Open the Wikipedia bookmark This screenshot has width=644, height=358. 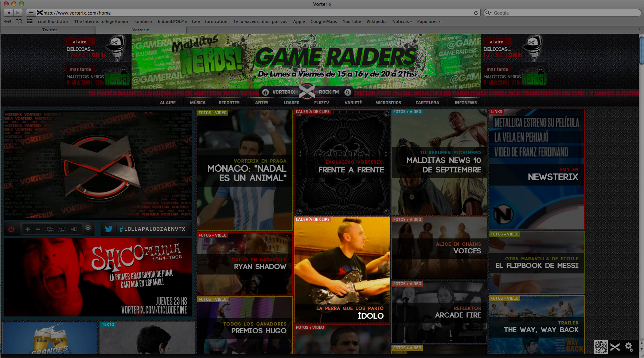pyautogui.click(x=376, y=22)
